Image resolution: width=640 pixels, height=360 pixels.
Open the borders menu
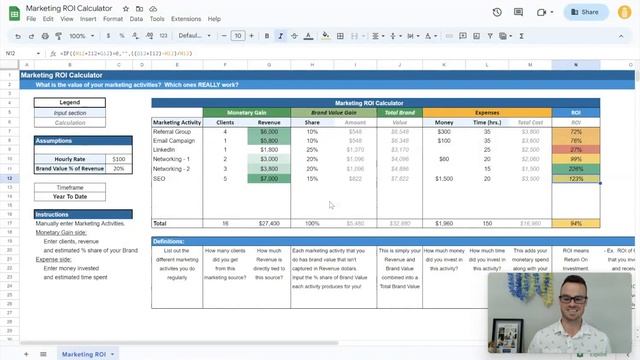tap(340, 36)
